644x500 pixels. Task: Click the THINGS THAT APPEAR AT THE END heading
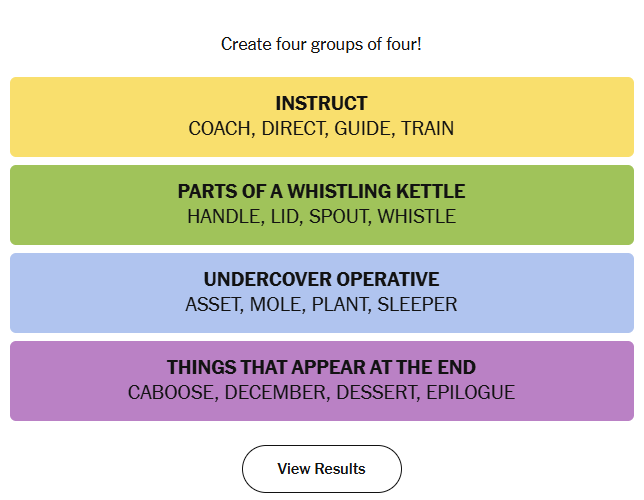click(321, 367)
